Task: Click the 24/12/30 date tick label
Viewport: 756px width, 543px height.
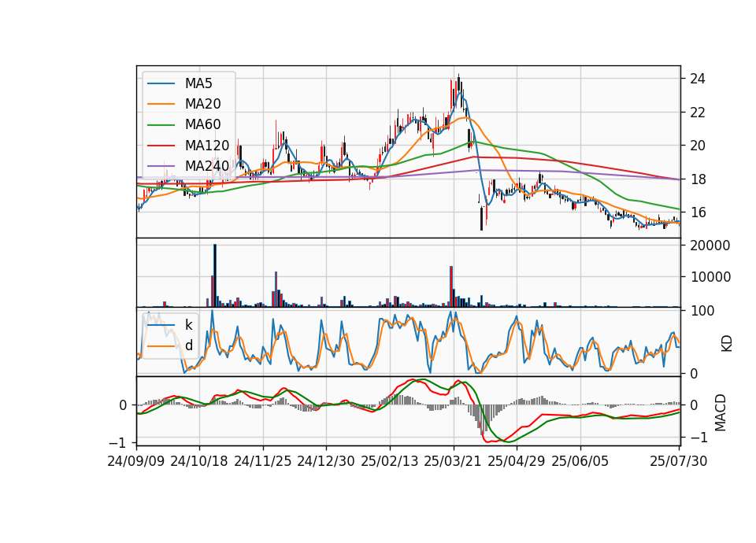Action: (x=326, y=461)
